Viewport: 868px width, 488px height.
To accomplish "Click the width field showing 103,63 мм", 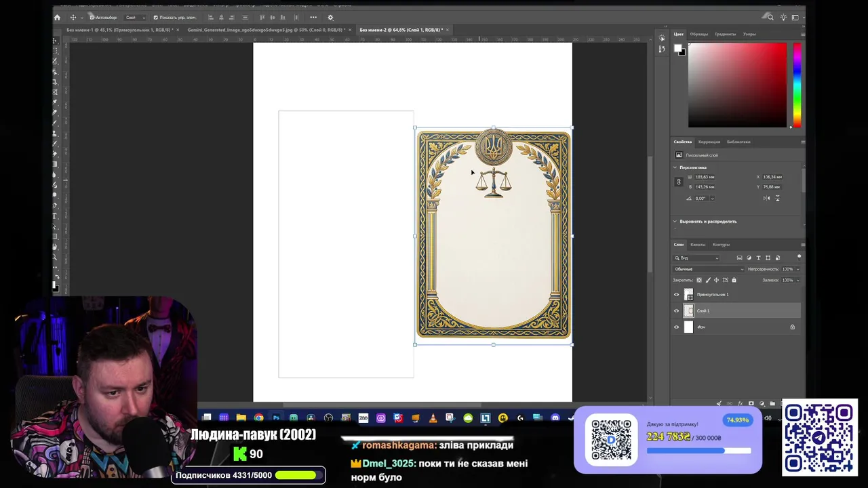I will [705, 177].
